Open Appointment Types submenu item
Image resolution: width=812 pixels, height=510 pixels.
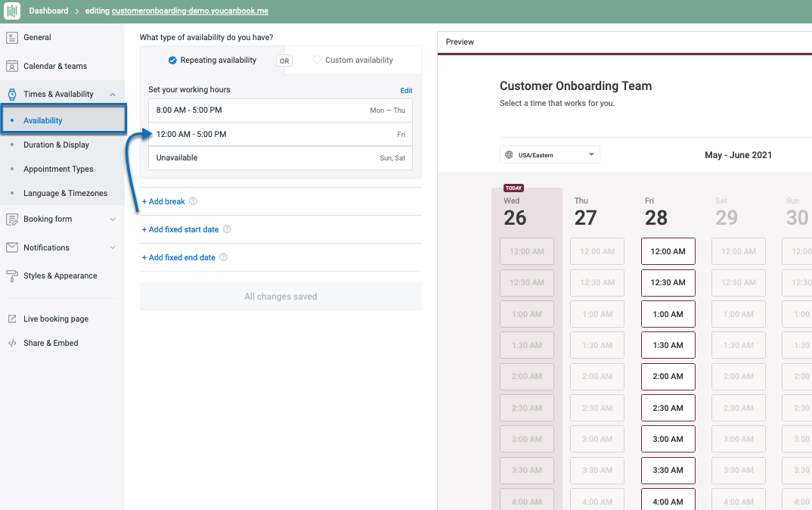pos(58,169)
